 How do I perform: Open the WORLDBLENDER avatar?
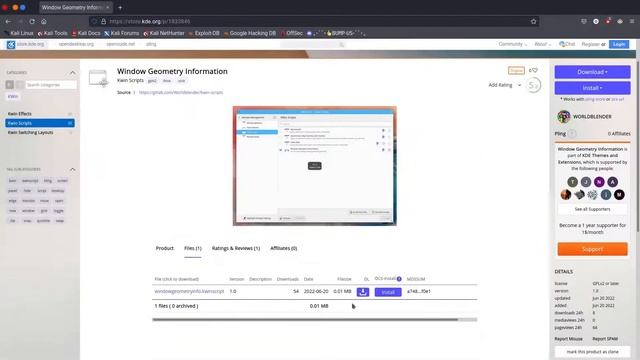pyautogui.click(x=564, y=116)
